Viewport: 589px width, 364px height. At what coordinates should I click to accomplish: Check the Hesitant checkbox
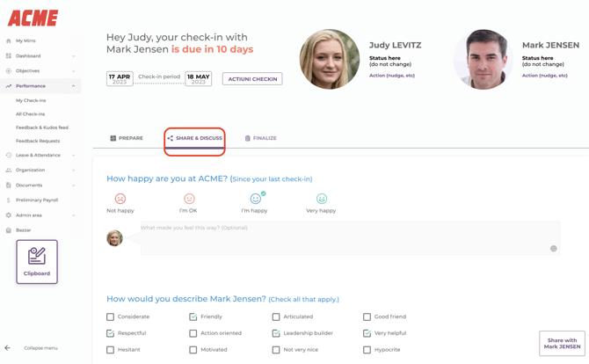tap(110, 350)
